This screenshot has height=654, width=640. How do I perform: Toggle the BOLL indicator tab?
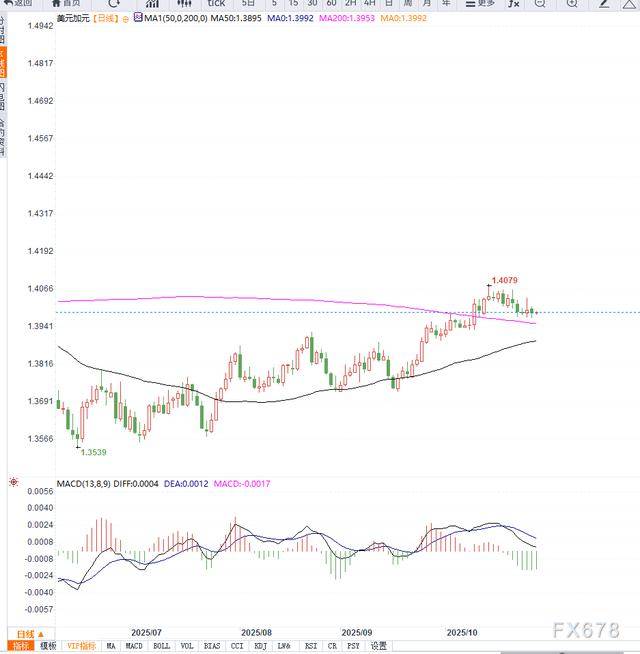tap(161, 646)
